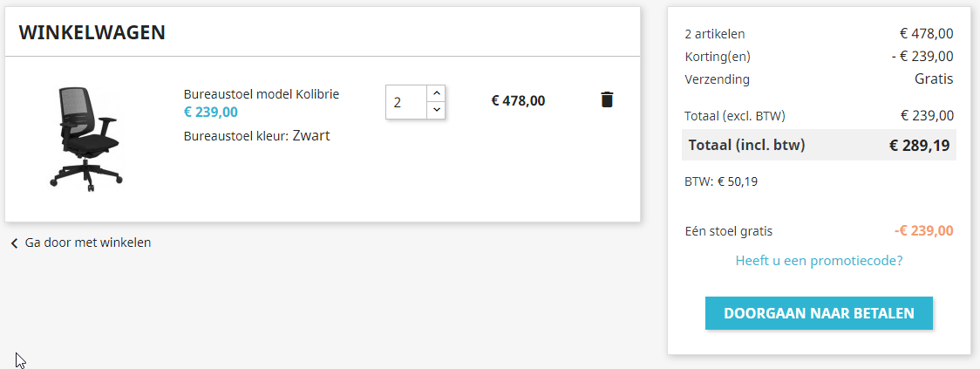Click the back chevron before Ga door
Image resolution: width=980 pixels, height=369 pixels.
(14, 243)
